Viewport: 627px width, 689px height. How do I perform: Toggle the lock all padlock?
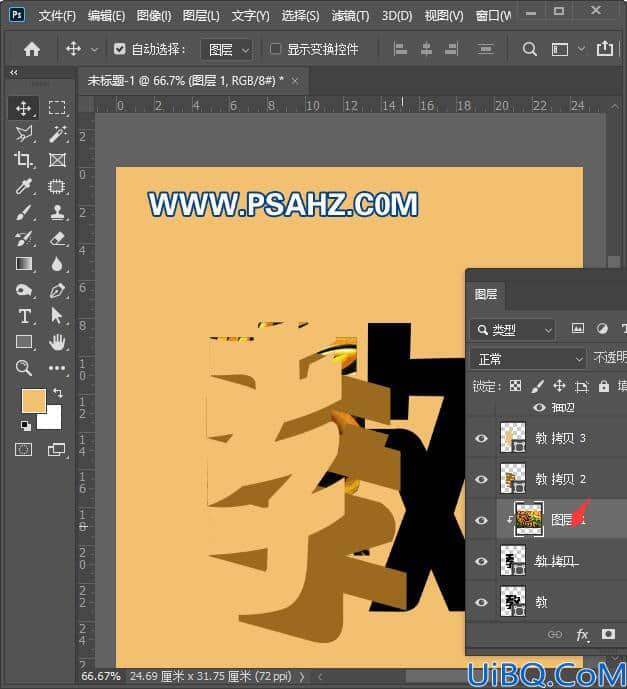click(x=604, y=386)
